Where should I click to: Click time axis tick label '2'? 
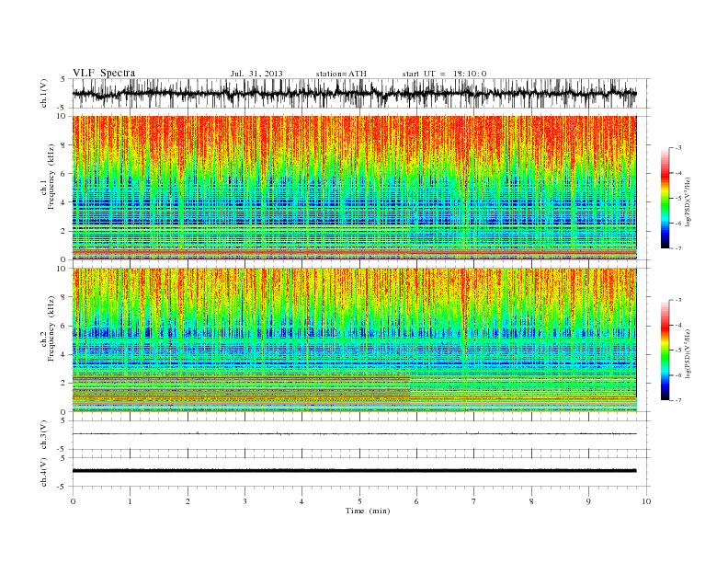click(188, 501)
